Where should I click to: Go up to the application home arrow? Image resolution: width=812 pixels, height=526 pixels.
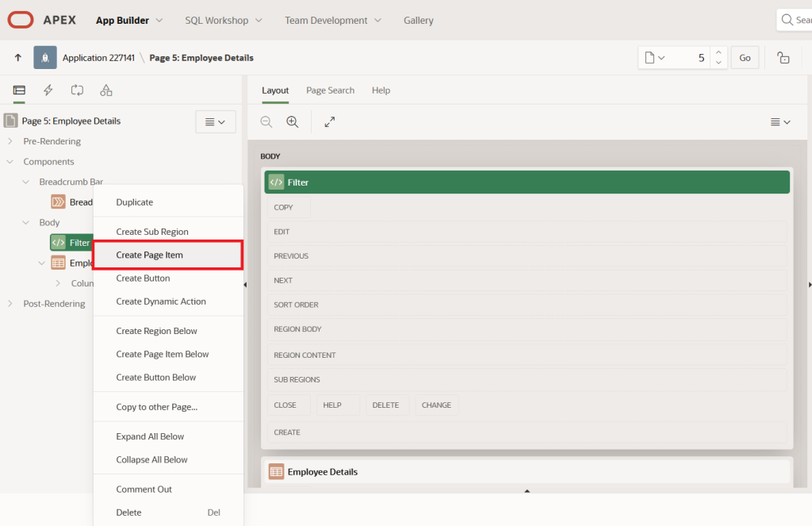pyautogui.click(x=18, y=58)
